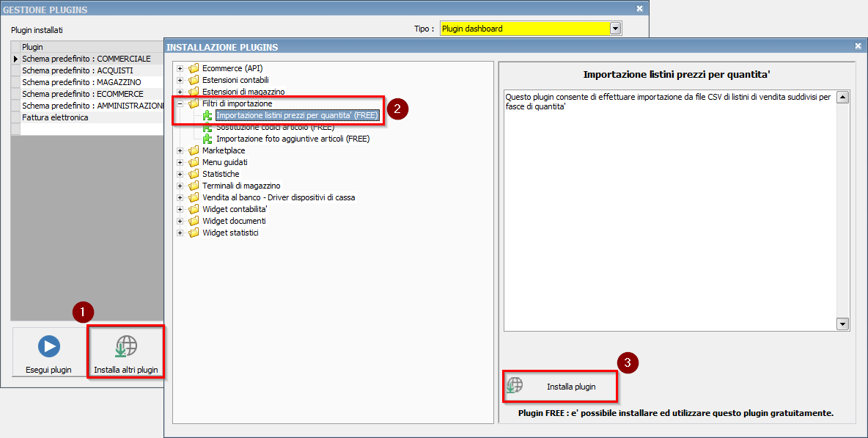Click the Installa plugin button
The height and width of the screenshot is (438, 868).
coord(559,386)
